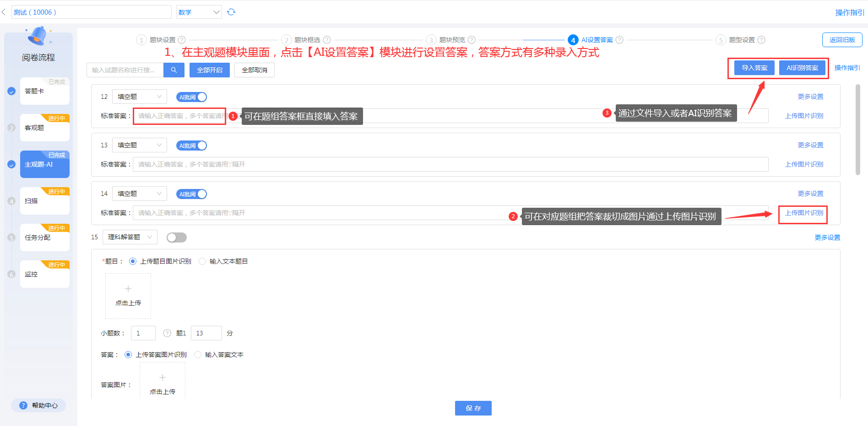Click help icon next to 题块框选 step
The height and width of the screenshot is (426, 868).
pos(327,40)
